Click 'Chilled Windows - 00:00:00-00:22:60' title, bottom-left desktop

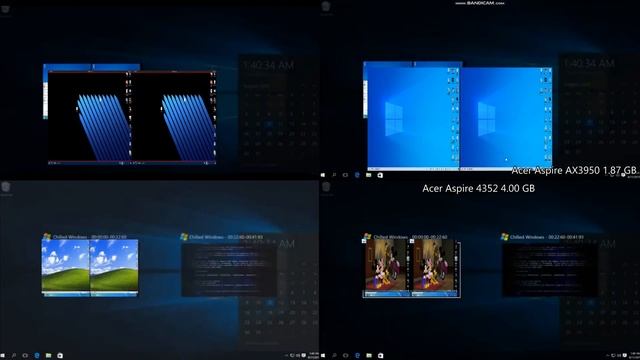[x=90, y=237]
